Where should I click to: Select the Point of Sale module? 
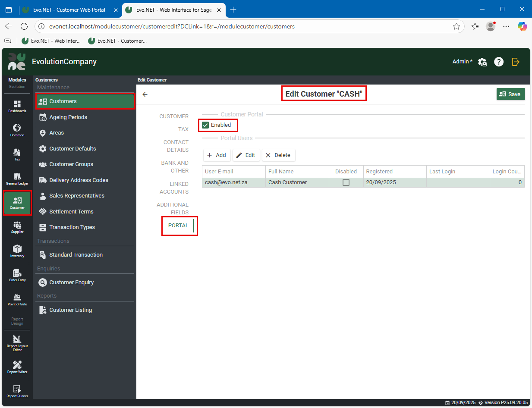(x=17, y=299)
